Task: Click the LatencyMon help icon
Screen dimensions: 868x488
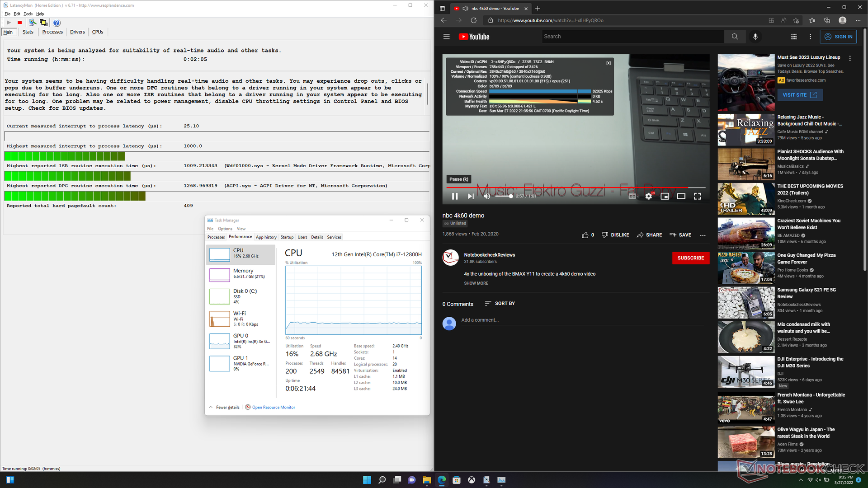Action: click(57, 23)
